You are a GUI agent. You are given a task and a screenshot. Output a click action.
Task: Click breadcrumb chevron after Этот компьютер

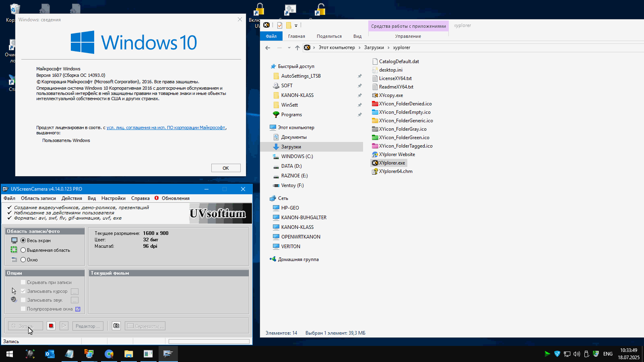pos(359,47)
